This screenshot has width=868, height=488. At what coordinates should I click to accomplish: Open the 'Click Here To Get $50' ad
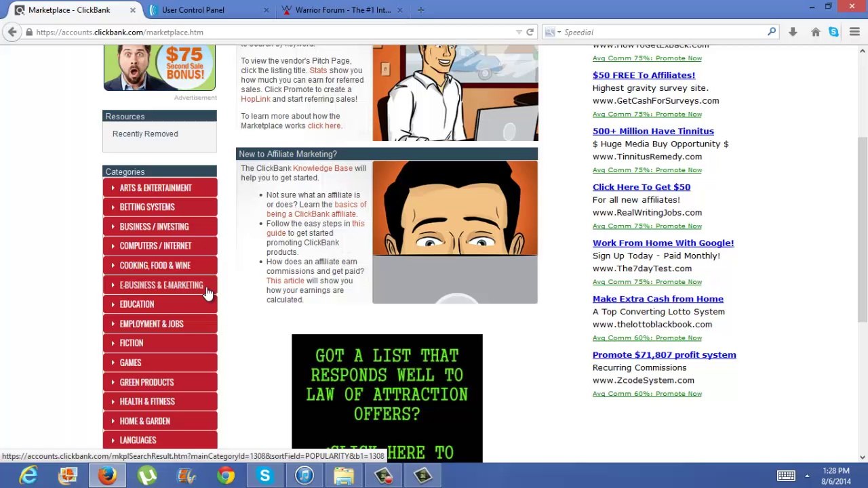tap(642, 187)
